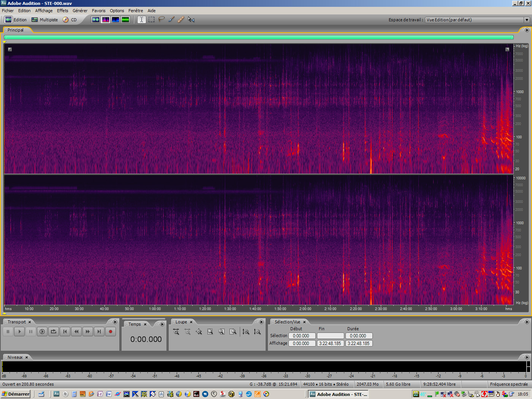Select the Marquee selection tool
The height and width of the screenshot is (399, 532).
tap(151, 19)
